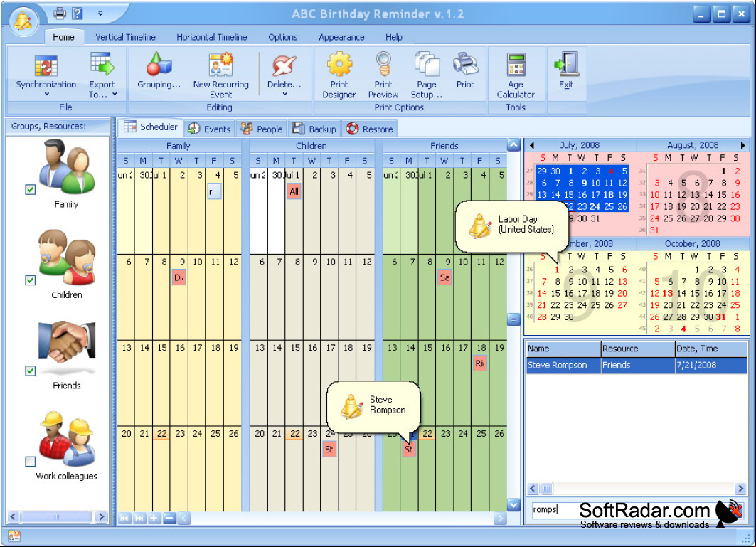
Task: Open the Age Calculator tool
Action: pyautogui.click(x=516, y=75)
